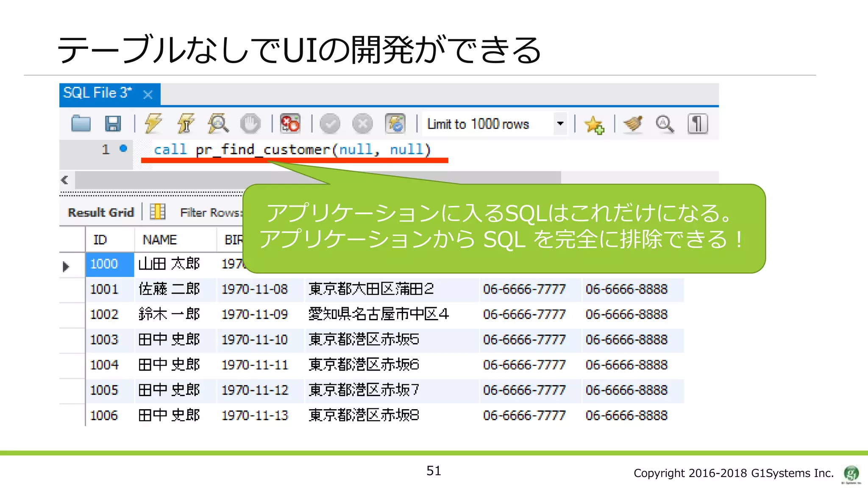
Task: Click birthday cell 1970-11-10
Action: (x=261, y=340)
